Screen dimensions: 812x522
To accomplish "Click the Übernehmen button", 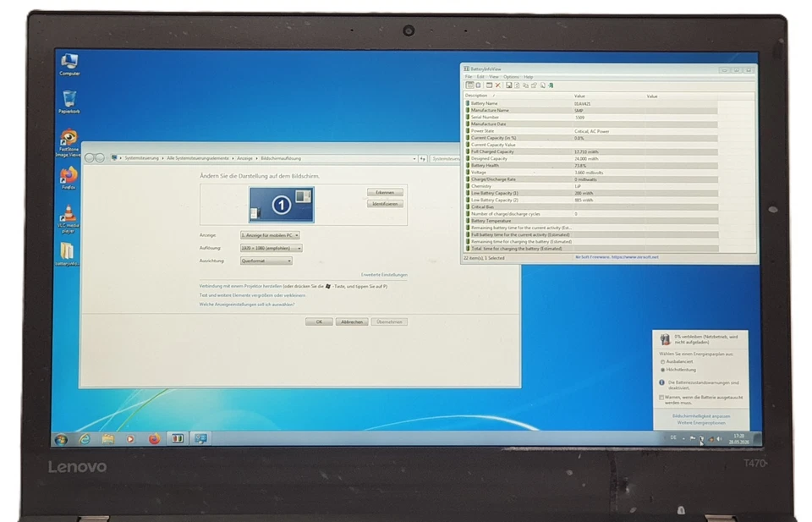I will [x=389, y=322].
